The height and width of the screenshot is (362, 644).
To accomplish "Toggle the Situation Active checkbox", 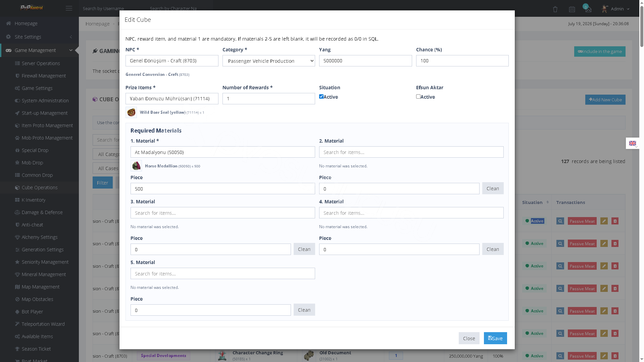I will click(x=321, y=97).
